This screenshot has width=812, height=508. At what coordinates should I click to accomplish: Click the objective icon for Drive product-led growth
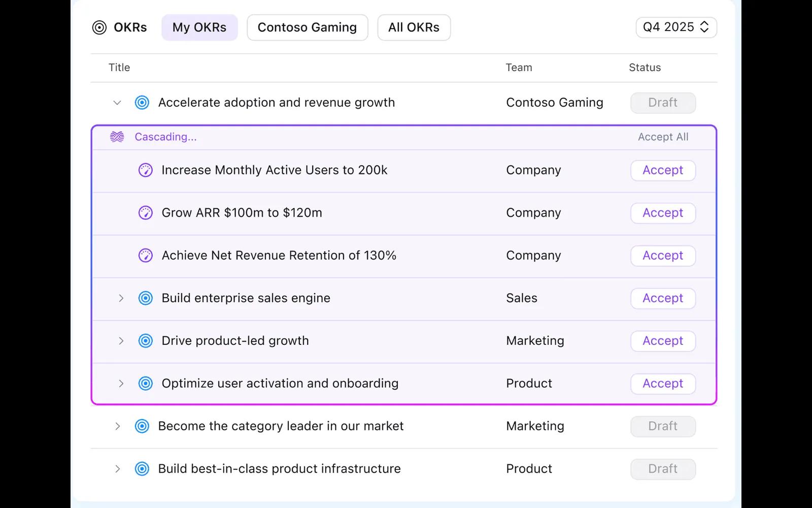pos(146,341)
